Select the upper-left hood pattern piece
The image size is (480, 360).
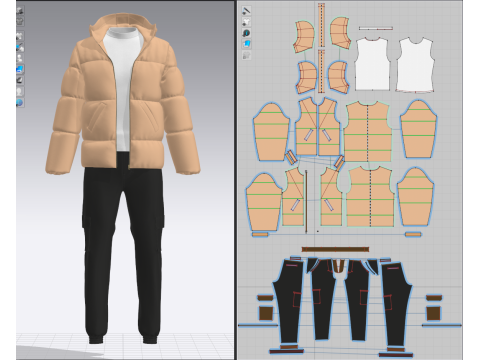(x=304, y=37)
